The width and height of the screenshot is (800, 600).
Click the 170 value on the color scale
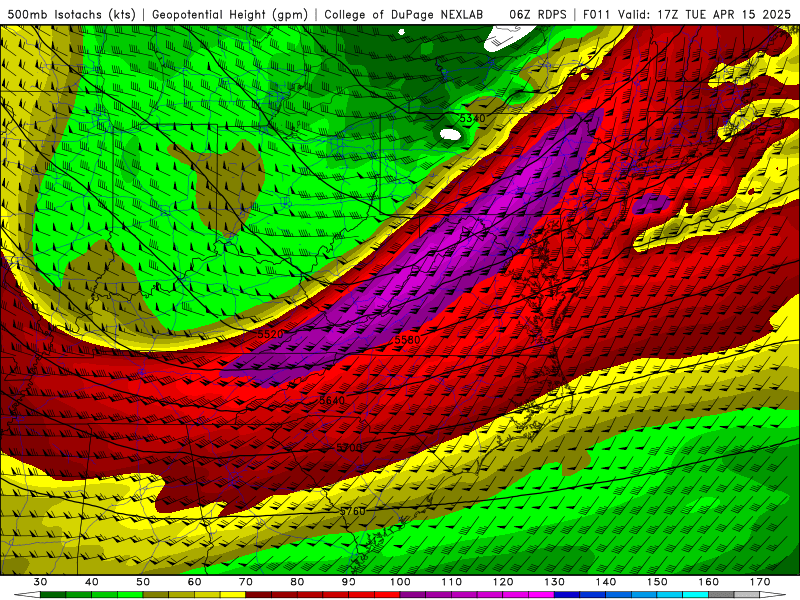click(x=760, y=582)
